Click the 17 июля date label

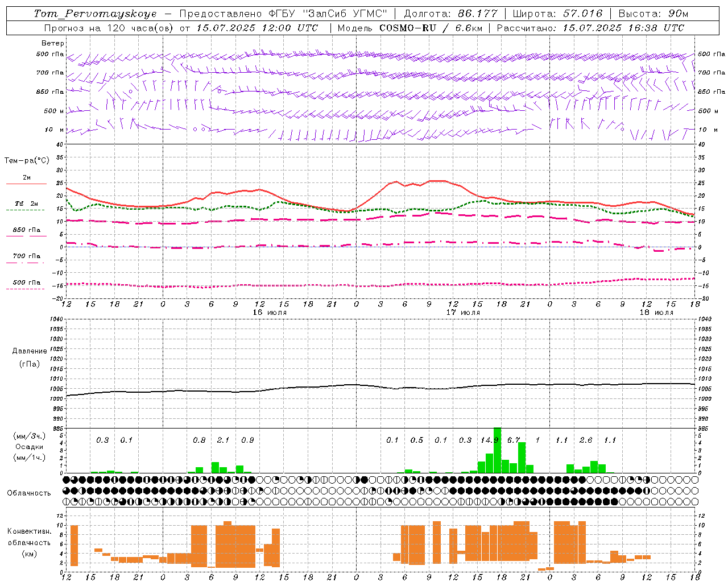pos(463,313)
